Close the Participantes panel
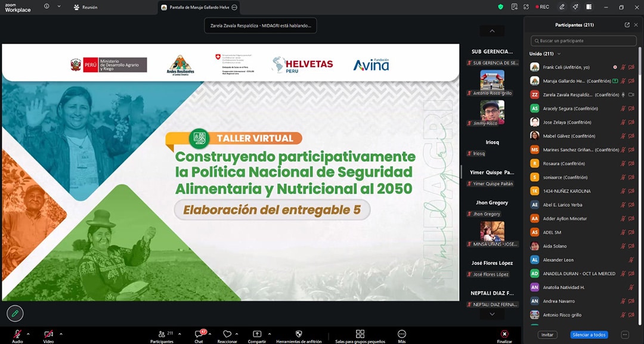 (636, 25)
